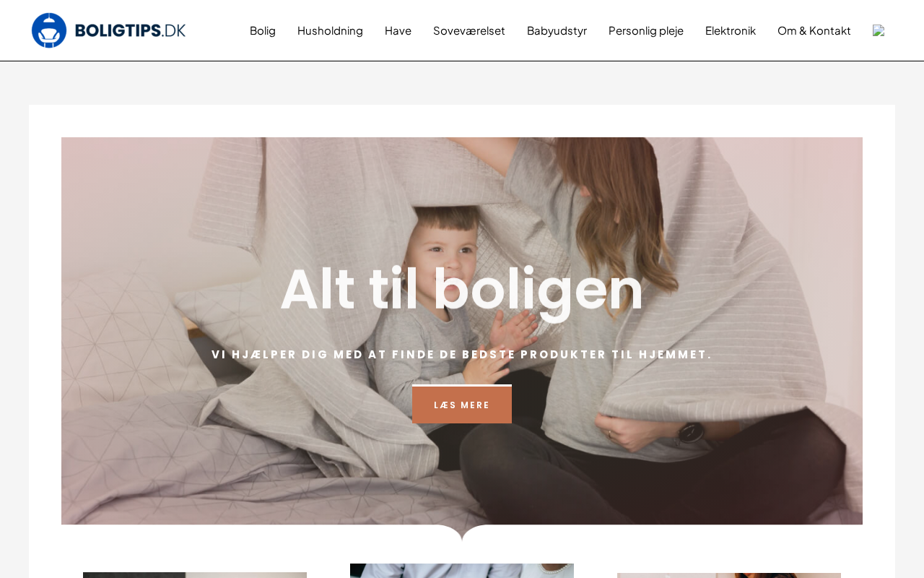
Task: Open the Om & Kontakt page
Action: pyautogui.click(x=814, y=30)
